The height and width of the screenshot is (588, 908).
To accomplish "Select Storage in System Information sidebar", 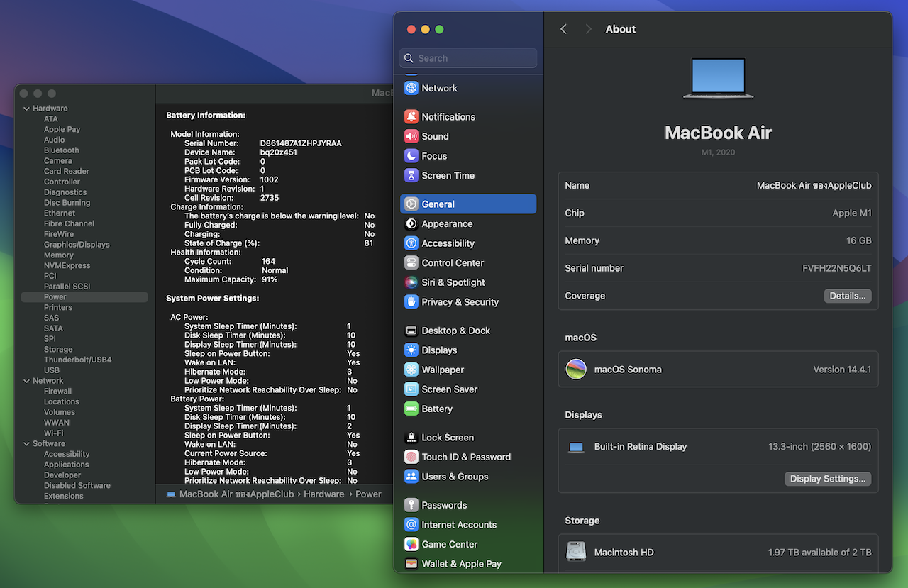I will click(58, 350).
